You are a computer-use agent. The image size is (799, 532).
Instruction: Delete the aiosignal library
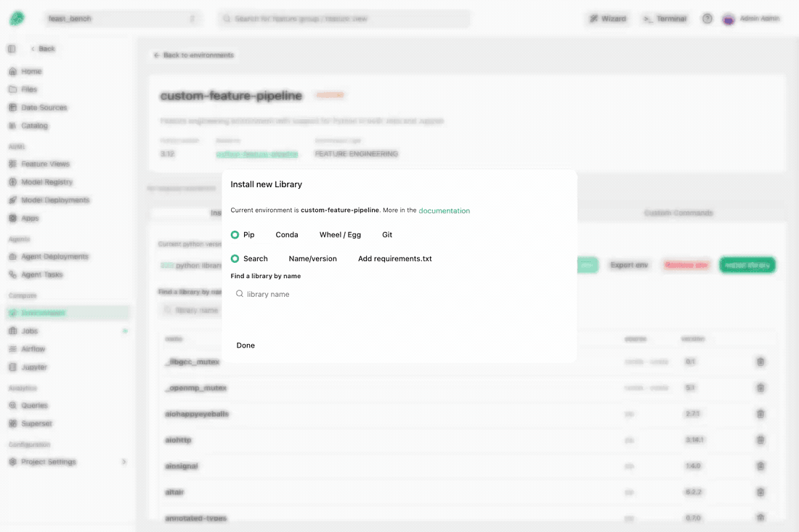pyautogui.click(x=761, y=466)
